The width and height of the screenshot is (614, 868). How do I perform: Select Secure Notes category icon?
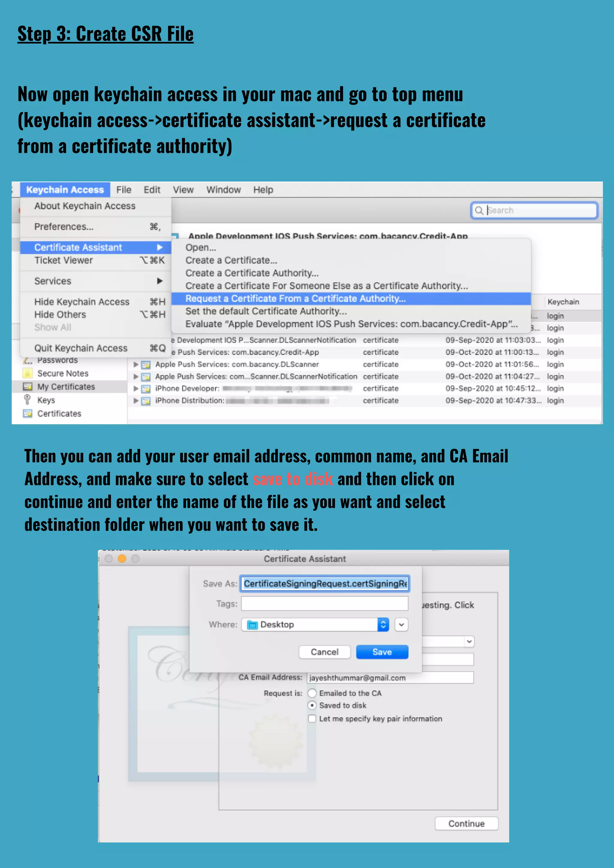pyautogui.click(x=27, y=373)
